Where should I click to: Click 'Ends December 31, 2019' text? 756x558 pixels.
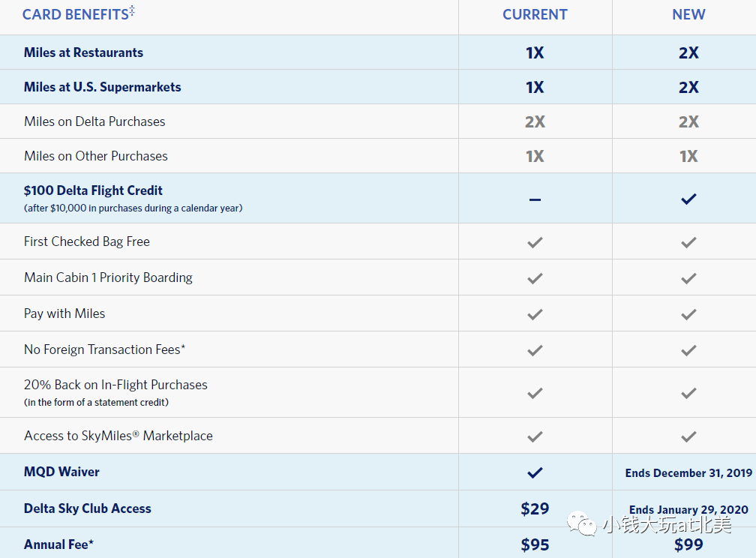[x=688, y=473]
